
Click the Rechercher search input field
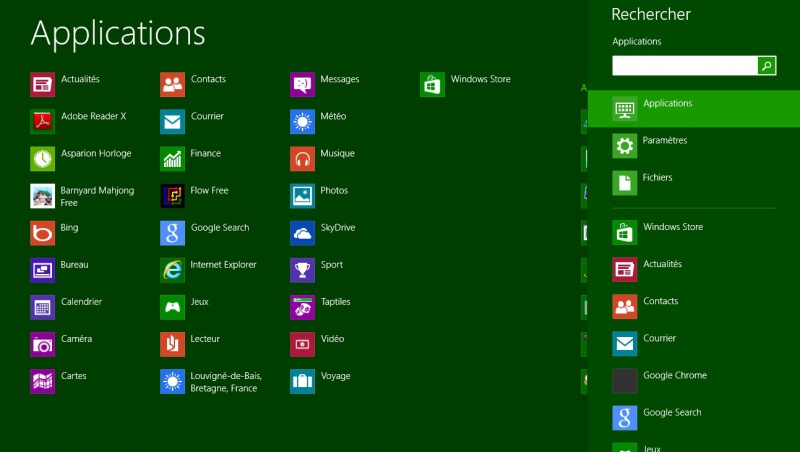[x=685, y=65]
